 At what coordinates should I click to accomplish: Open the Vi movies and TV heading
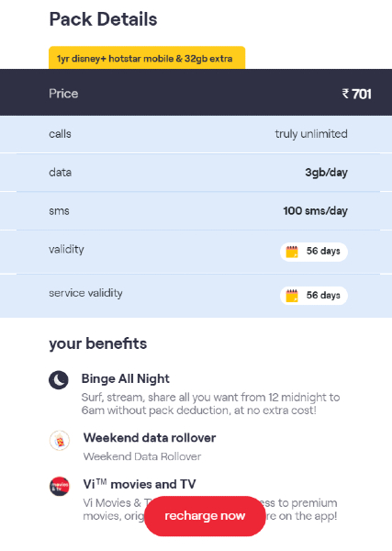pos(140,484)
